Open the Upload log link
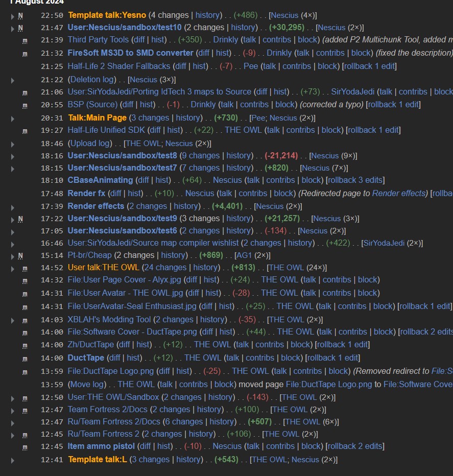 pos(90,143)
